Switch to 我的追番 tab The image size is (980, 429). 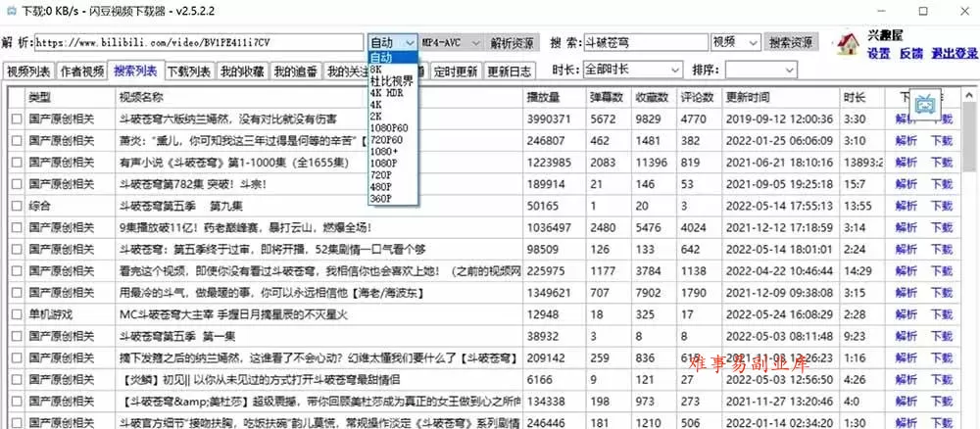(x=296, y=71)
